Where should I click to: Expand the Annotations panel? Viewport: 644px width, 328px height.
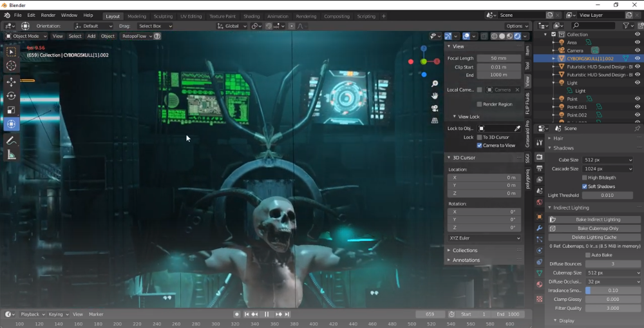click(466, 260)
